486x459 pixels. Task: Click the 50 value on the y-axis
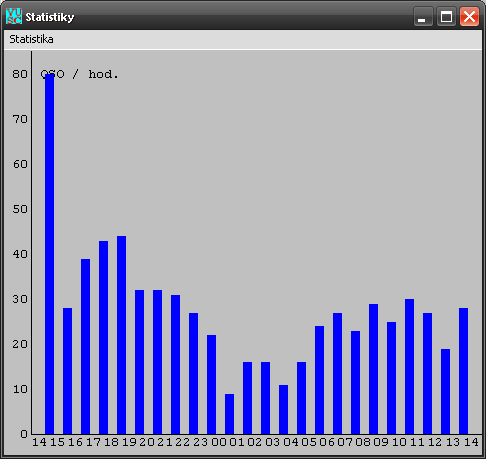[20, 209]
